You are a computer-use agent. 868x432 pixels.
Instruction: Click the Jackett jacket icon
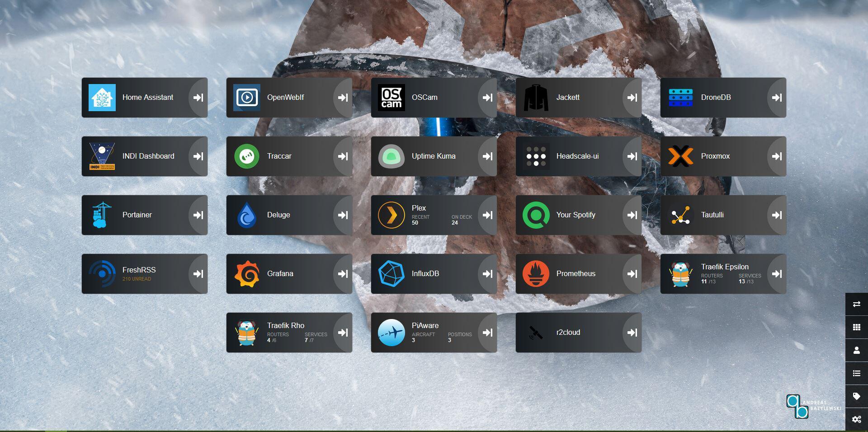point(536,98)
